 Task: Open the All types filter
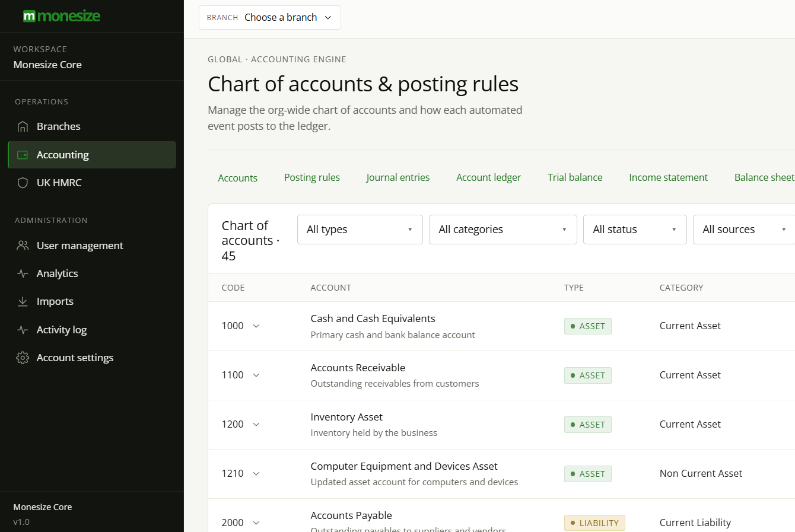[x=360, y=230]
